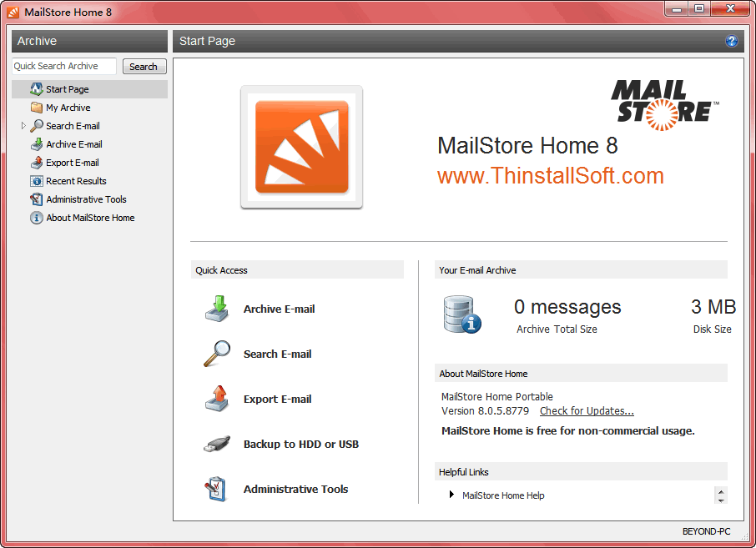Open Recent Results in the sidebar
756x548 pixels.
(x=76, y=181)
